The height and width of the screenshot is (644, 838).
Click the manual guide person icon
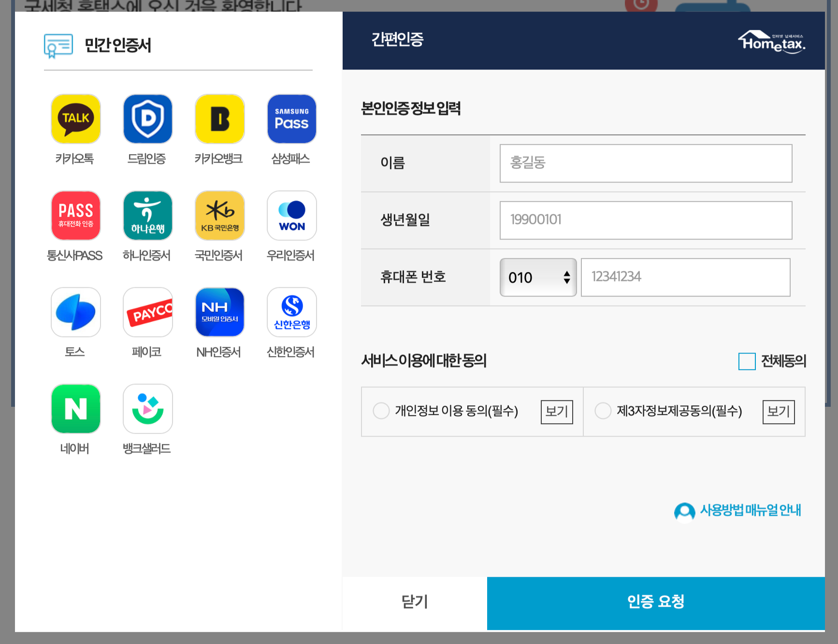684,512
